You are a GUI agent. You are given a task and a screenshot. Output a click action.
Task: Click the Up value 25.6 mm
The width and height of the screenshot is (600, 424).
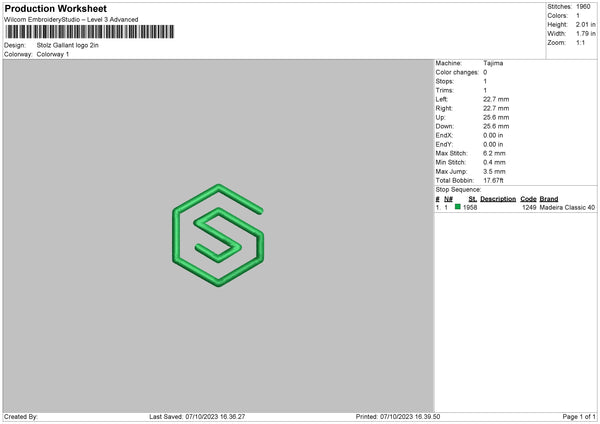click(496, 117)
